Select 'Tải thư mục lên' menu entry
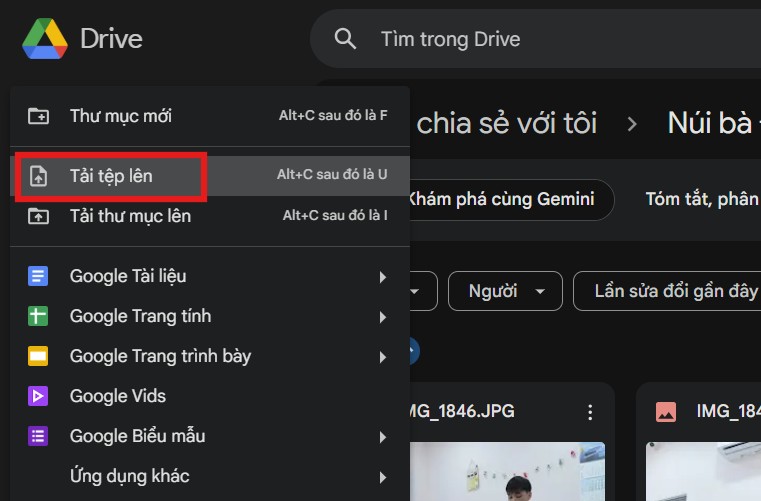 (x=210, y=216)
